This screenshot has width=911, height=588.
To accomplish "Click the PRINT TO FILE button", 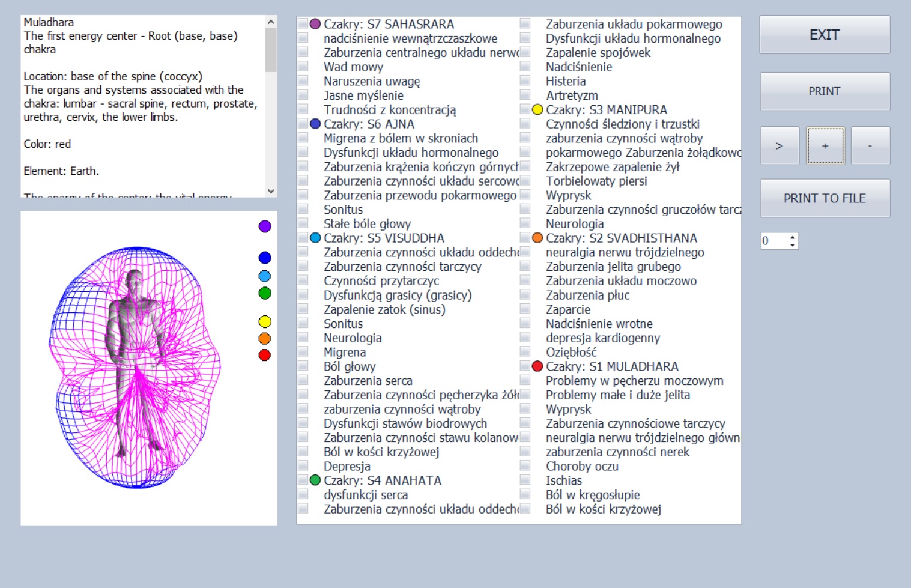I will point(825,198).
